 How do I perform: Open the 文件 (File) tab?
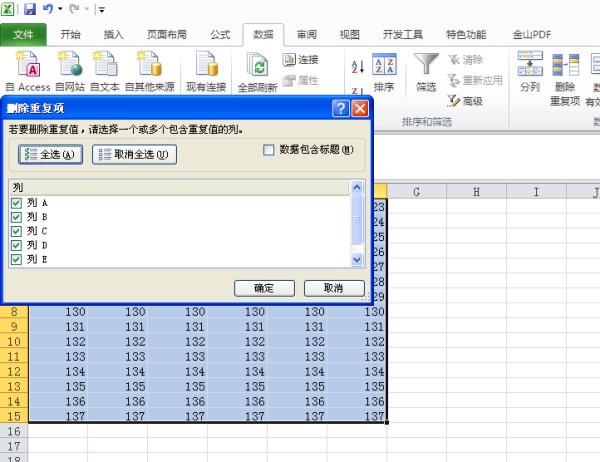click(23, 34)
